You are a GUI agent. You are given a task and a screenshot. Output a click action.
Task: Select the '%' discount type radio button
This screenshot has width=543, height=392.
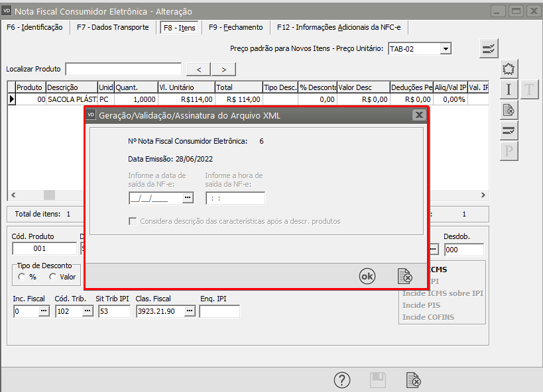[22, 277]
